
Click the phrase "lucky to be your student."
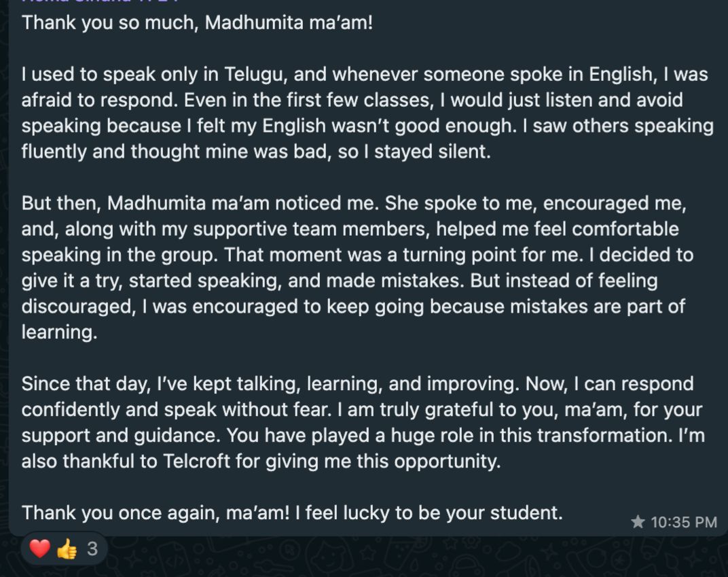coord(453,512)
